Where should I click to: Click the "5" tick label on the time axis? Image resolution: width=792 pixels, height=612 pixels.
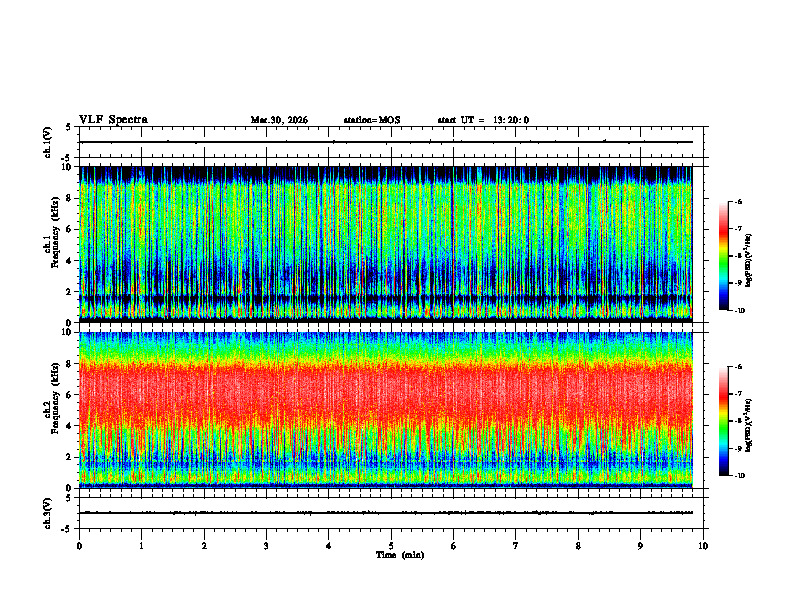[391, 546]
